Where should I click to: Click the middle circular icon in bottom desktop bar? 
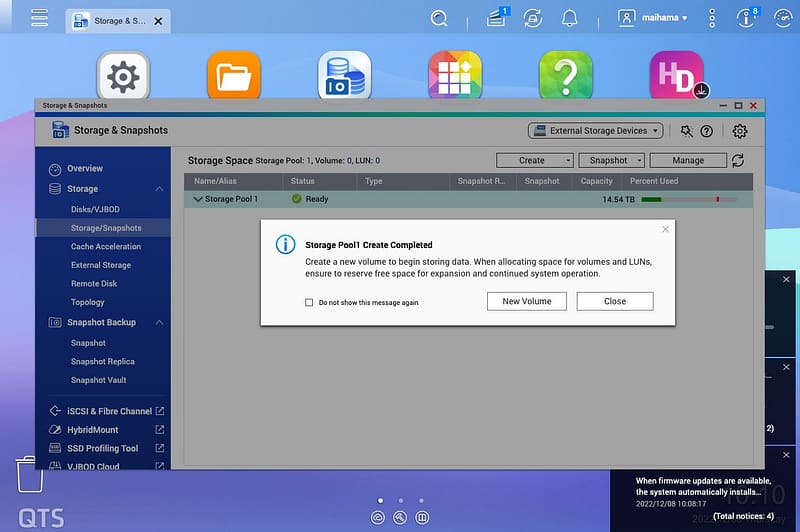400,518
